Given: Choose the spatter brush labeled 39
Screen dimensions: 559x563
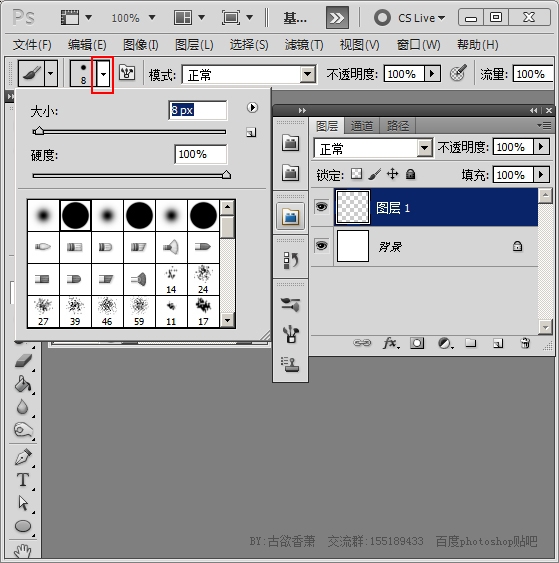Looking at the screenshot, I should pyautogui.click(x=75, y=311).
